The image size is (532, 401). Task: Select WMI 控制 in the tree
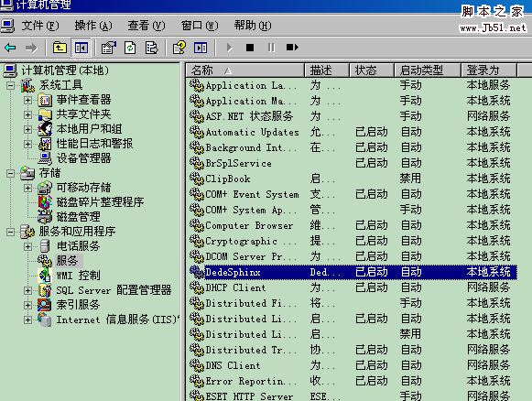78,276
